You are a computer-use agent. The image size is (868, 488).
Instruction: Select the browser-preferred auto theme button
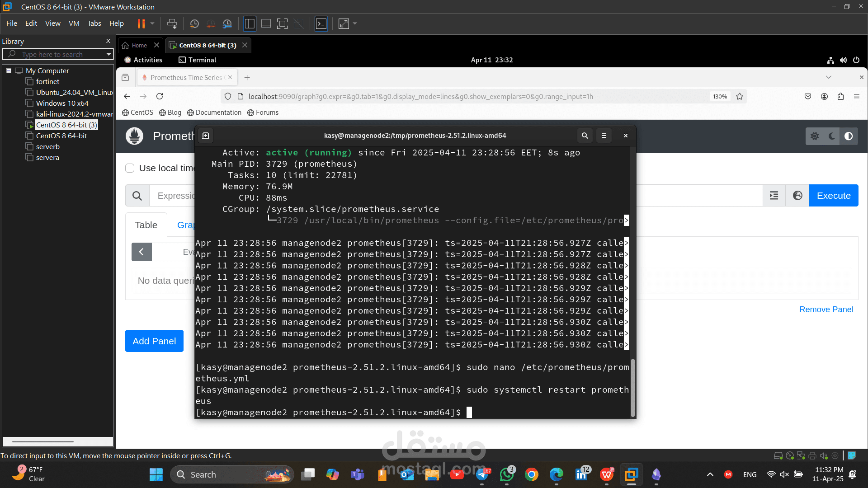(849, 136)
